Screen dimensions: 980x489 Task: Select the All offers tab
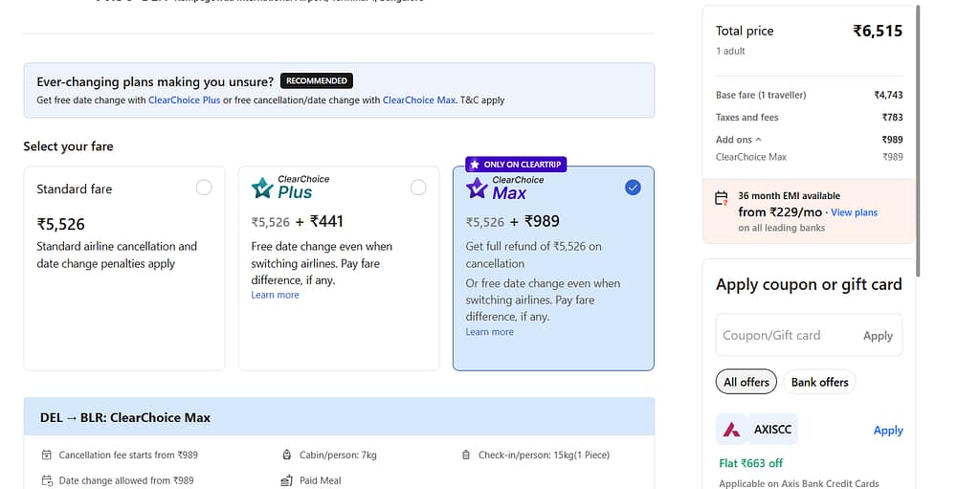(x=746, y=382)
